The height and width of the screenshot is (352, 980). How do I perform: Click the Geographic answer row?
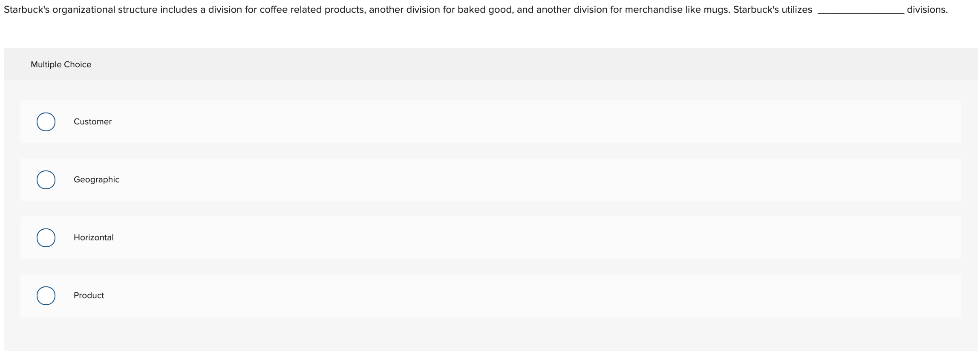pyautogui.click(x=298, y=179)
